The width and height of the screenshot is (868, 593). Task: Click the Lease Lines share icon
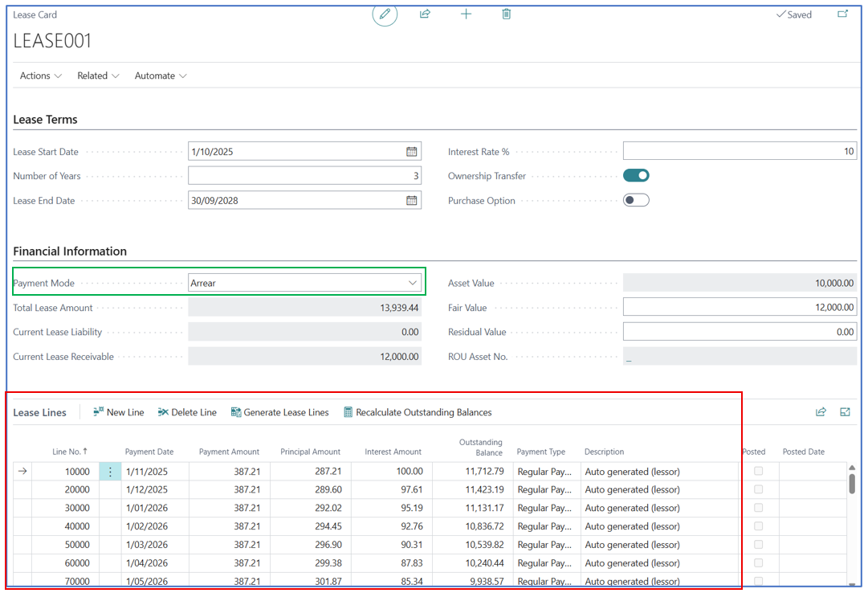(821, 412)
